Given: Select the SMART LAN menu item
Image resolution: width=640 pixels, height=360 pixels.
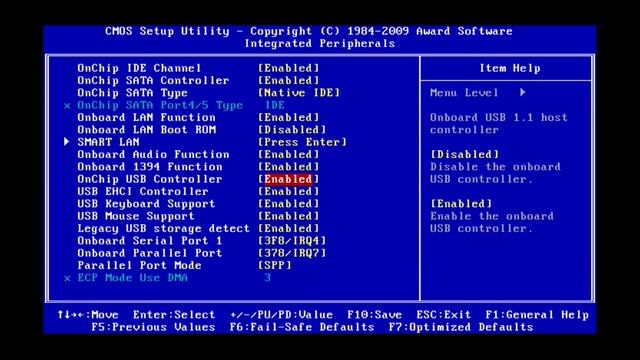Looking at the screenshot, I should click(x=108, y=142).
